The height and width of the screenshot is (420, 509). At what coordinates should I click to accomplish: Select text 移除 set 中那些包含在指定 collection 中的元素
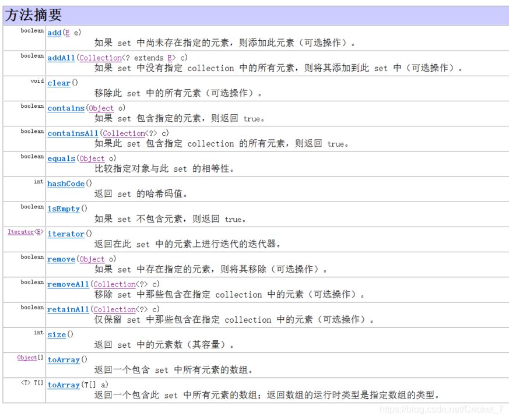(199, 295)
